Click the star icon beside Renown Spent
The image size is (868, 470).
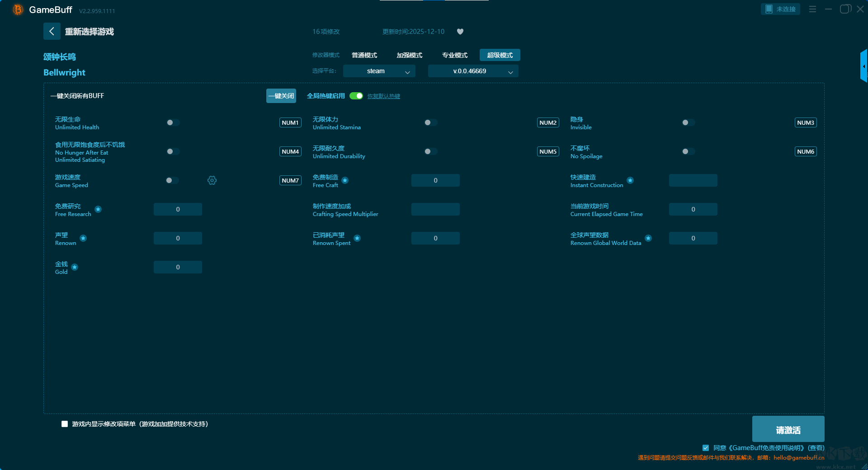click(x=357, y=238)
